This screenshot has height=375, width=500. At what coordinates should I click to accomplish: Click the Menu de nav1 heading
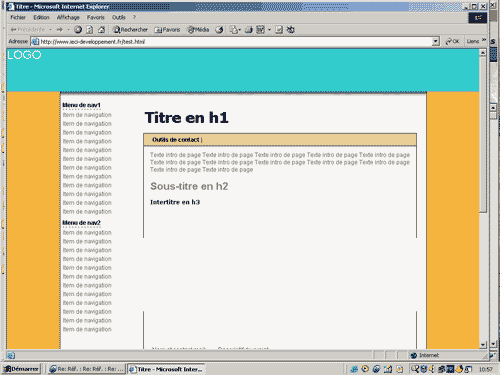[81, 105]
